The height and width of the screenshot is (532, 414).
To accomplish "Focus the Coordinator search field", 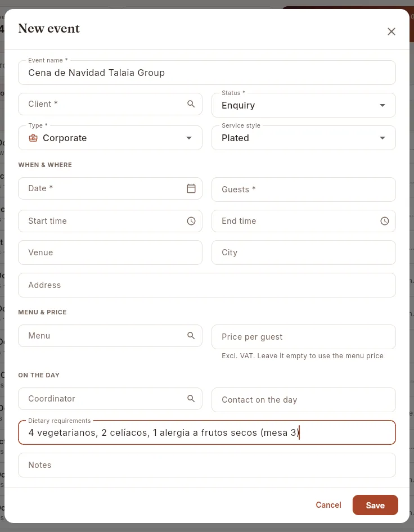I will (x=110, y=399).
